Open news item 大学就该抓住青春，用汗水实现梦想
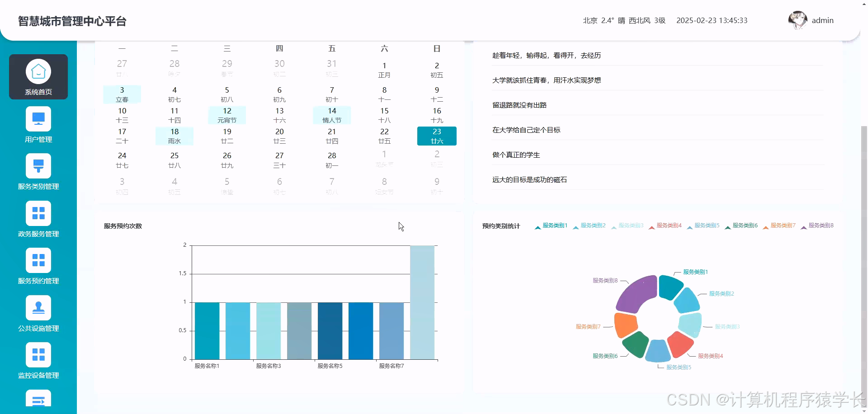868x414 pixels. [x=546, y=80]
